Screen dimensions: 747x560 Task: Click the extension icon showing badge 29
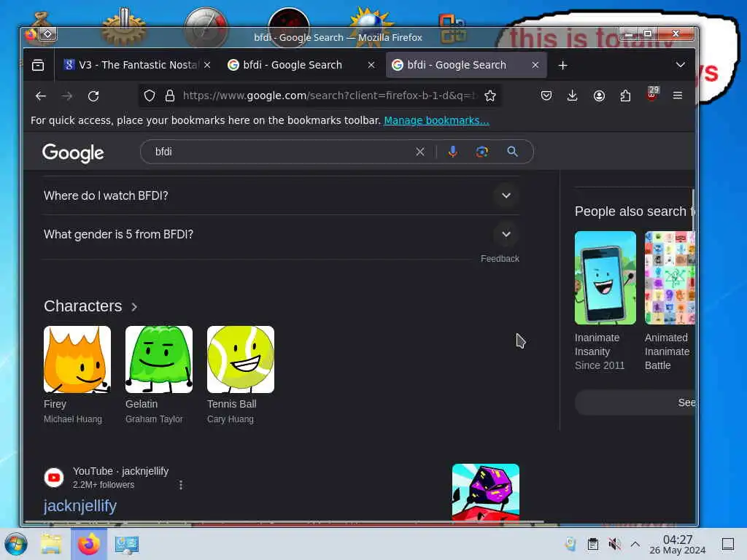(652, 94)
